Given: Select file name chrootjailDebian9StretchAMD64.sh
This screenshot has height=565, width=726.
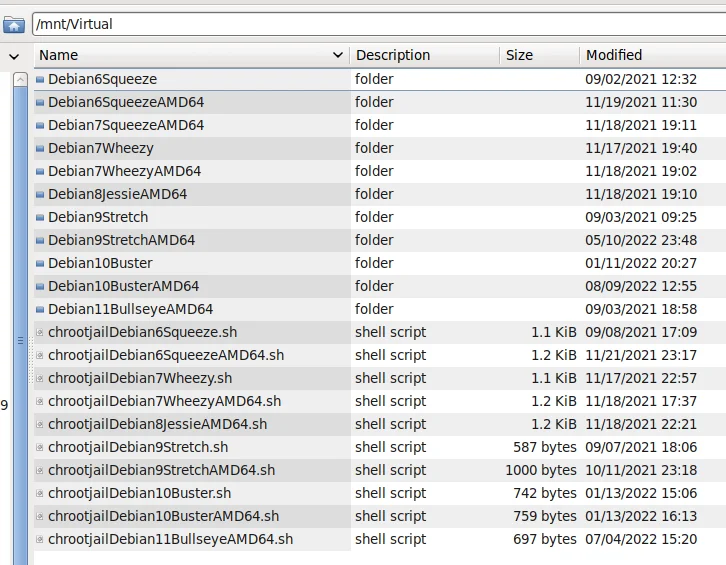Looking at the screenshot, I should click(162, 470).
